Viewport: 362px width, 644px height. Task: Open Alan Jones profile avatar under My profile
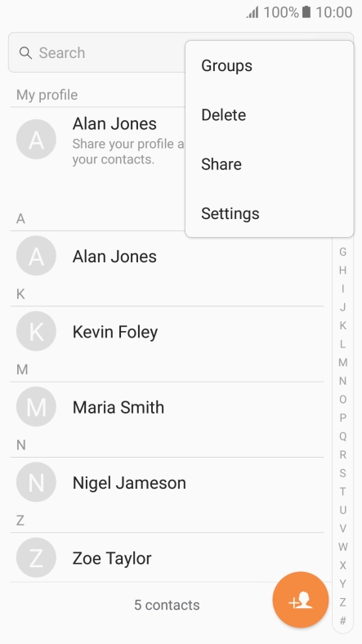coord(36,139)
